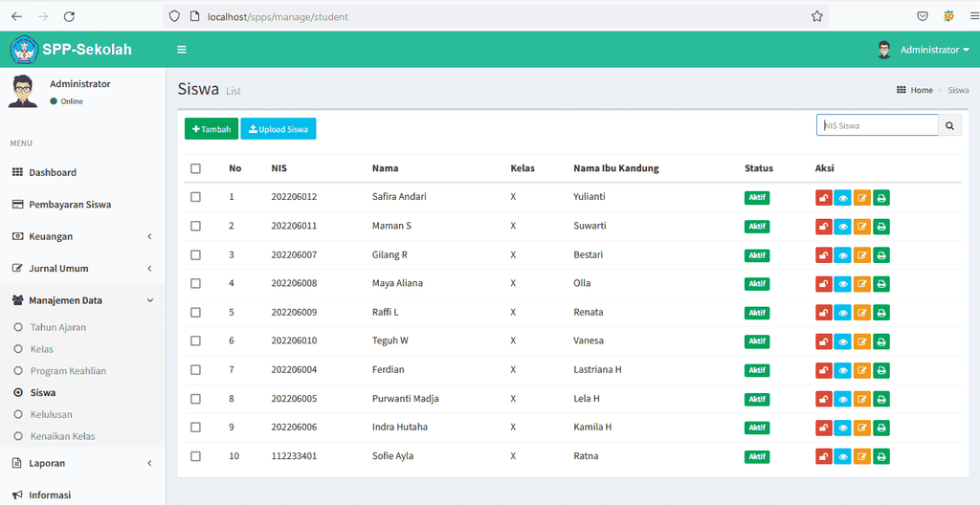This screenshot has height=505, width=980.
Task: Click the name Purwanti Madja
Action: coord(405,399)
